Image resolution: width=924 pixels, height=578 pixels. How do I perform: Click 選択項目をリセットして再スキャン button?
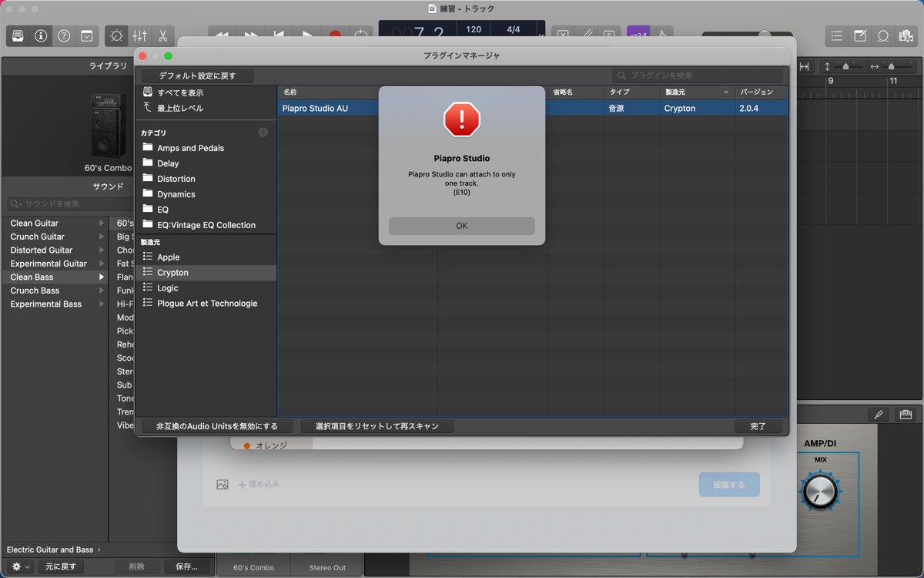(x=377, y=426)
